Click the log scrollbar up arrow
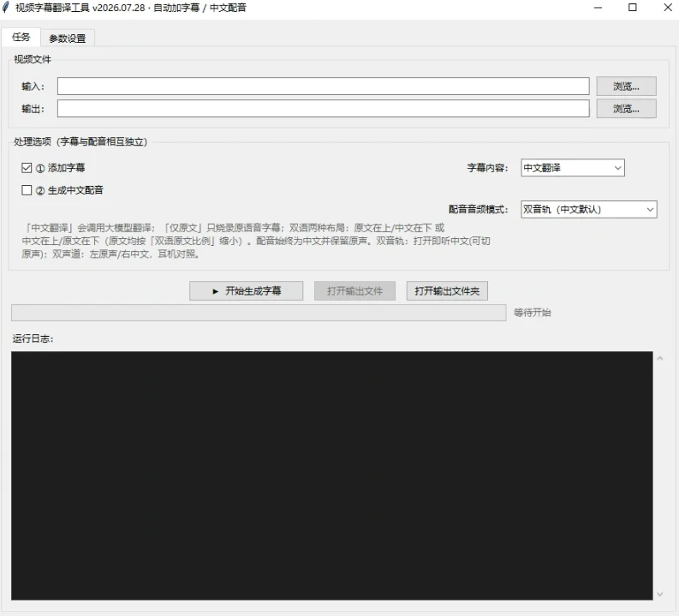This screenshot has height=616, width=679. click(x=660, y=358)
